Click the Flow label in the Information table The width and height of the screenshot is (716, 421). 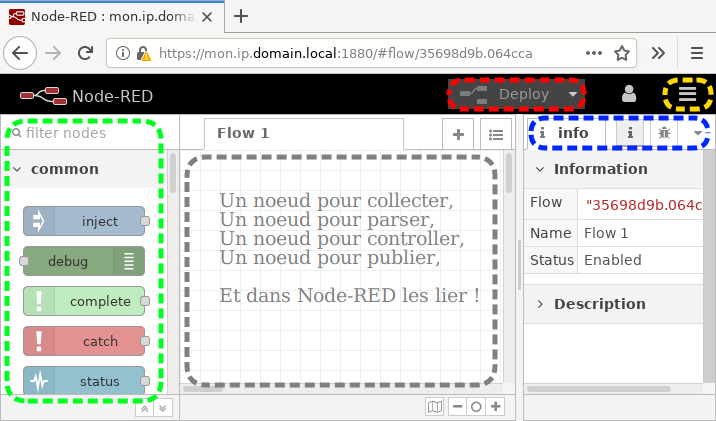pyautogui.click(x=546, y=202)
